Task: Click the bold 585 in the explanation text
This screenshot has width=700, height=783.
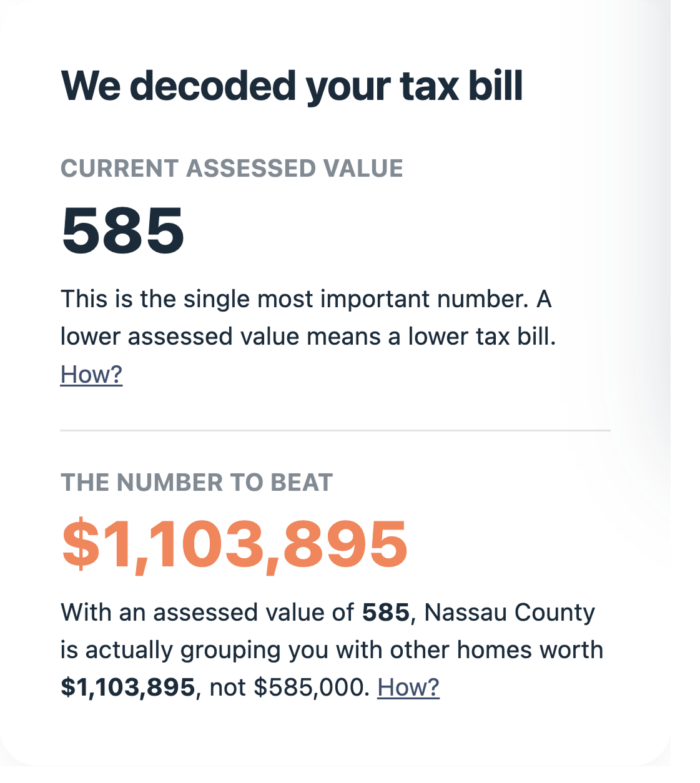Action: tap(383, 613)
